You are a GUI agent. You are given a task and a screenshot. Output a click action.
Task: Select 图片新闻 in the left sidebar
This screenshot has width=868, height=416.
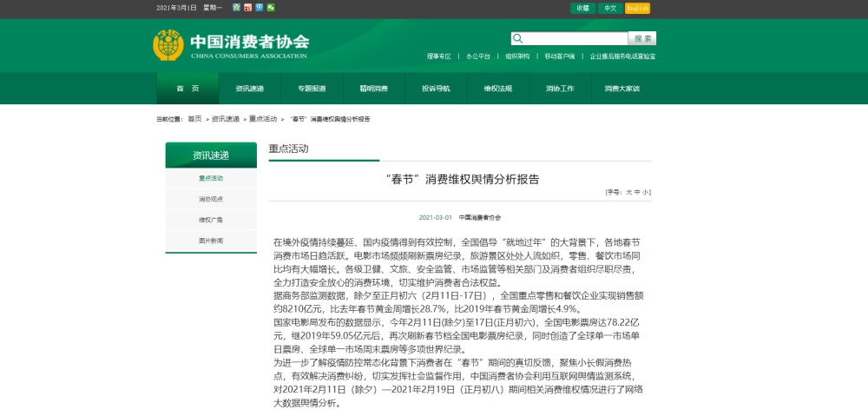[x=211, y=241]
